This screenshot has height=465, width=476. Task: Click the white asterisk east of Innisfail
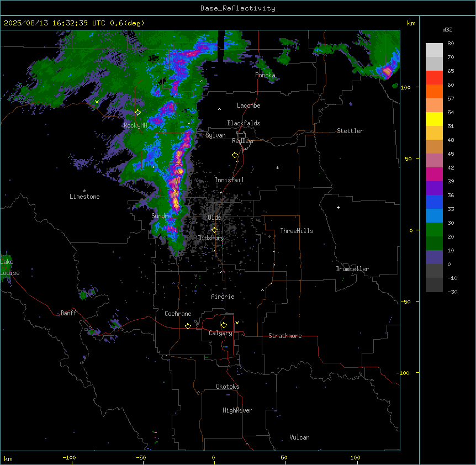(277, 167)
